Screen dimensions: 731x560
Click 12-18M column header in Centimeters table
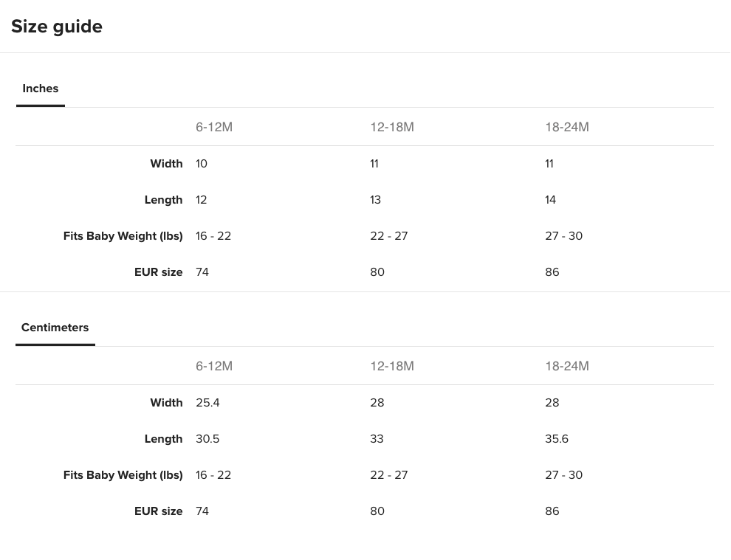pyautogui.click(x=392, y=366)
